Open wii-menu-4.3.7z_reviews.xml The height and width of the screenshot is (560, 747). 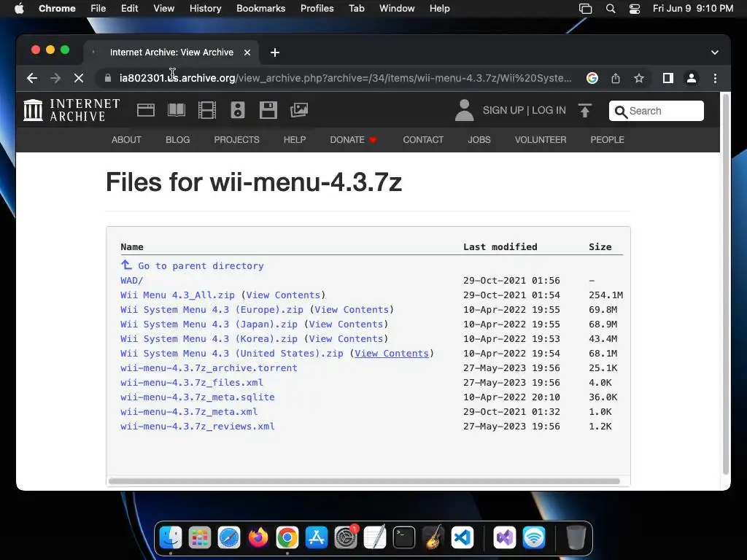tap(197, 426)
